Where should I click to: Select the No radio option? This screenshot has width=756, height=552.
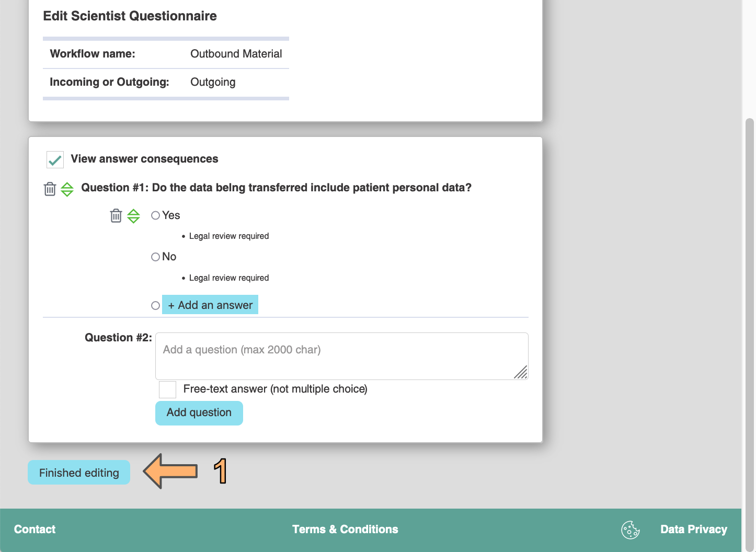pos(155,257)
